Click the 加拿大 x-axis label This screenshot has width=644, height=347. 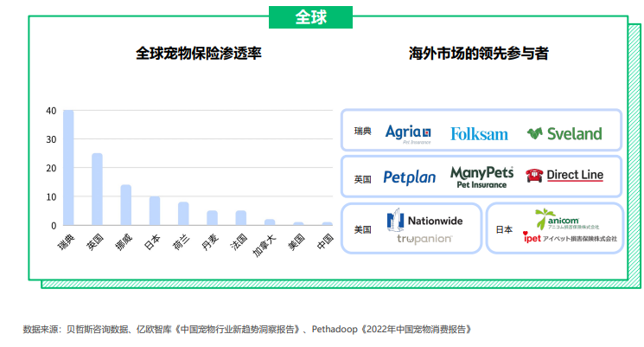(x=265, y=246)
